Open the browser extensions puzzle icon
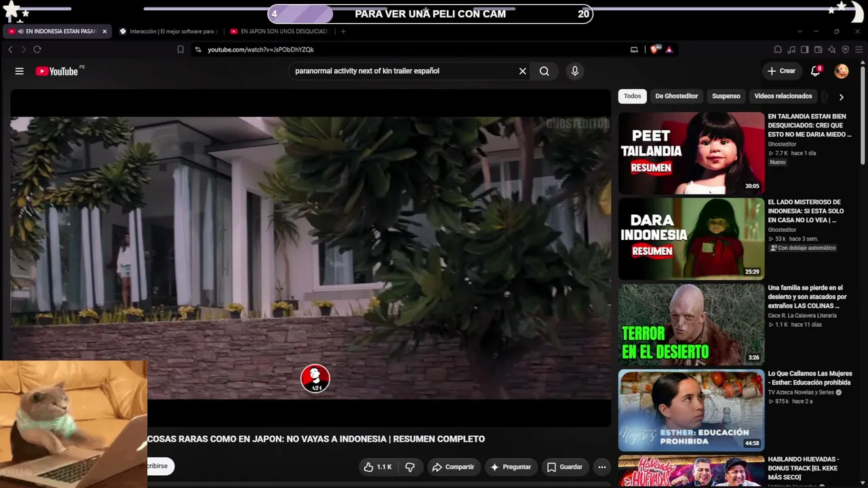The width and height of the screenshot is (868, 488). click(x=778, y=49)
